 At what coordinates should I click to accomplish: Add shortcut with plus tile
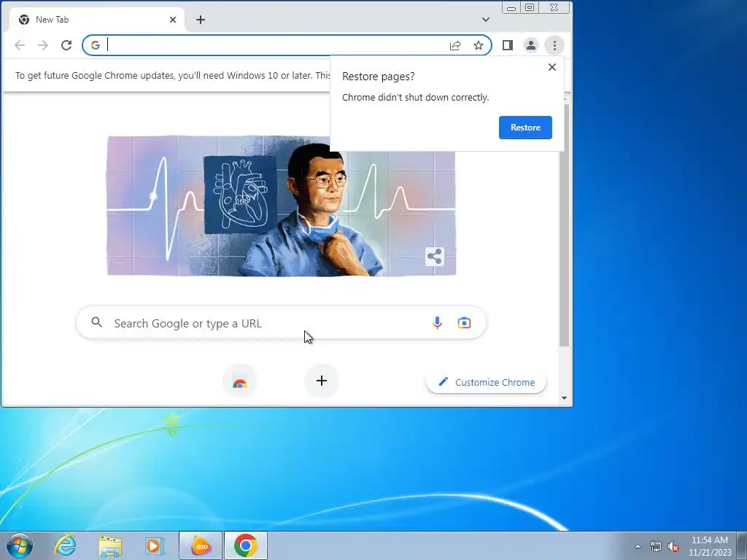tap(322, 381)
